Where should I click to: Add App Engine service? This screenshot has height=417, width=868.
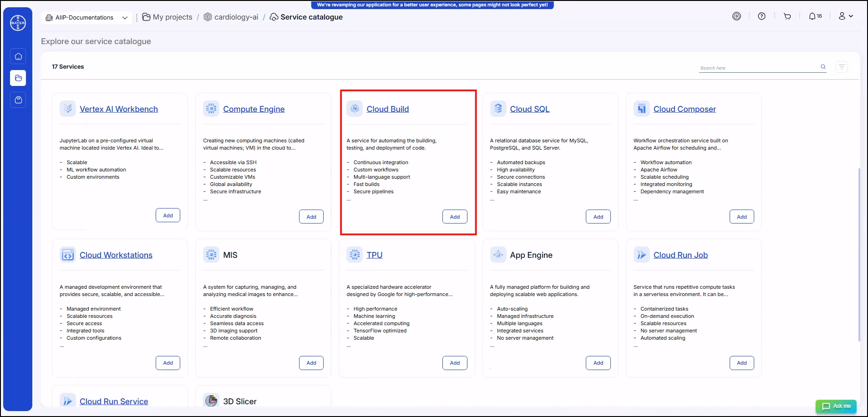click(x=598, y=363)
